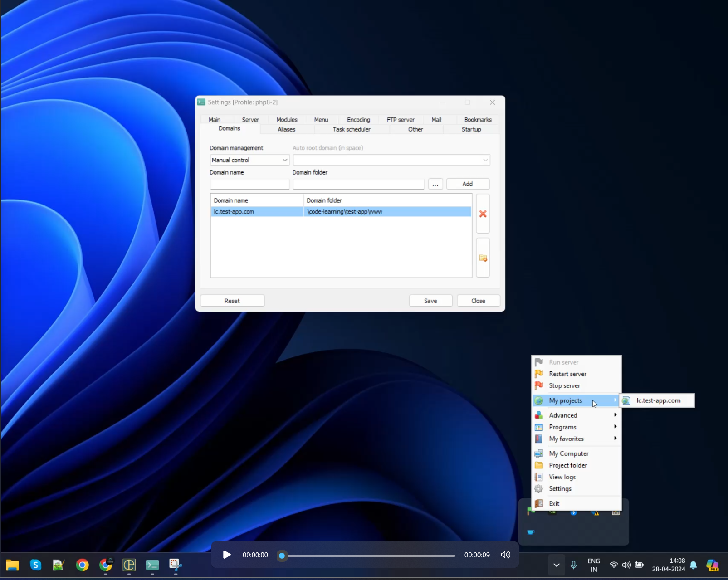Open the Chrome profile window with badge
The image size is (728, 580).
(106, 565)
